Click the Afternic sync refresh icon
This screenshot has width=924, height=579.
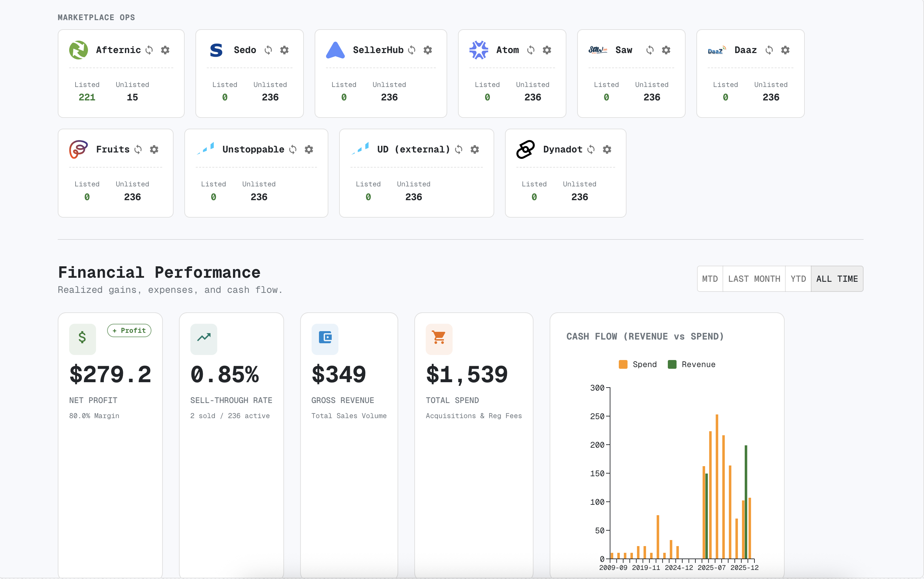tap(149, 50)
